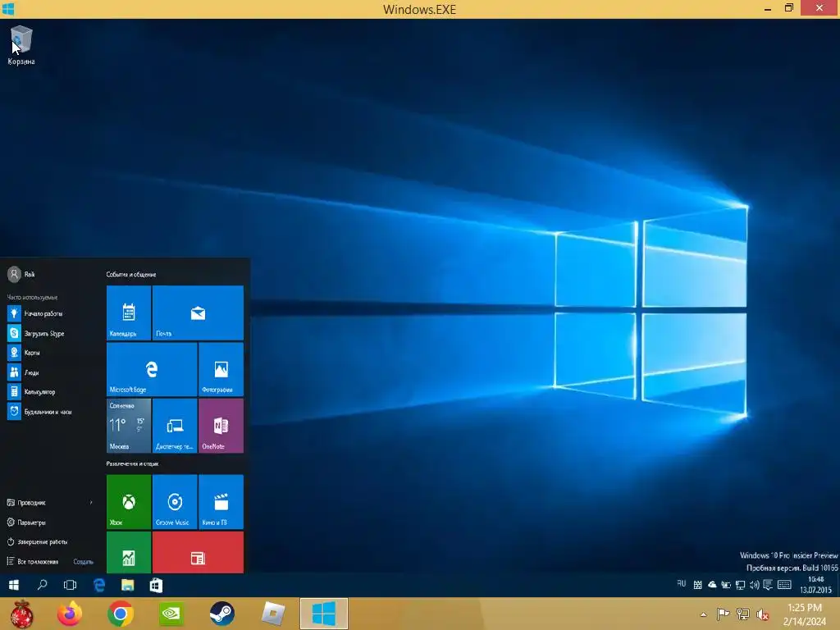840x630 pixels.
Task: Open Проводник in the start menu
Action: click(x=26, y=503)
